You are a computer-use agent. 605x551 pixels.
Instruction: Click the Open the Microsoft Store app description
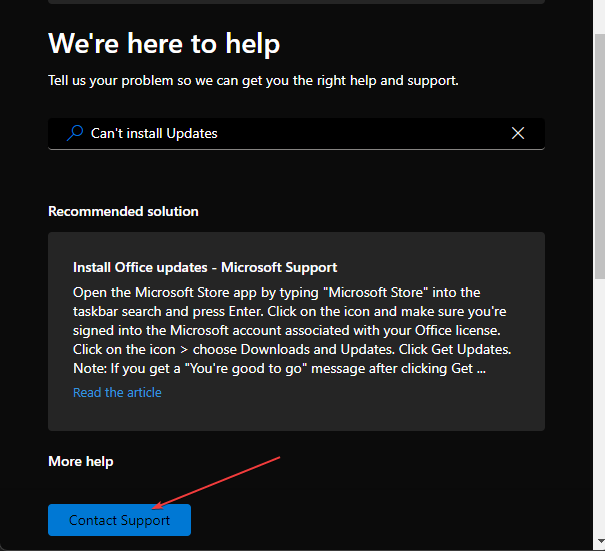(x=292, y=330)
